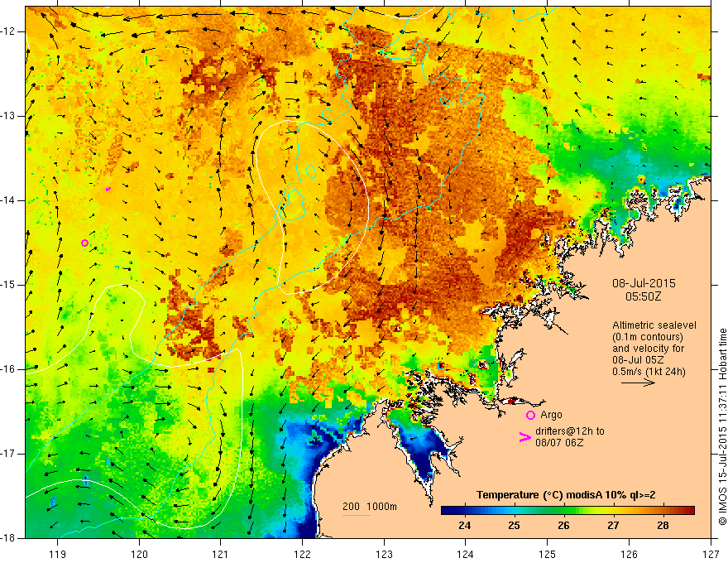Click colorbar tick label '26'
Image resolution: width=728 pixels, height=563 pixels.
click(563, 526)
